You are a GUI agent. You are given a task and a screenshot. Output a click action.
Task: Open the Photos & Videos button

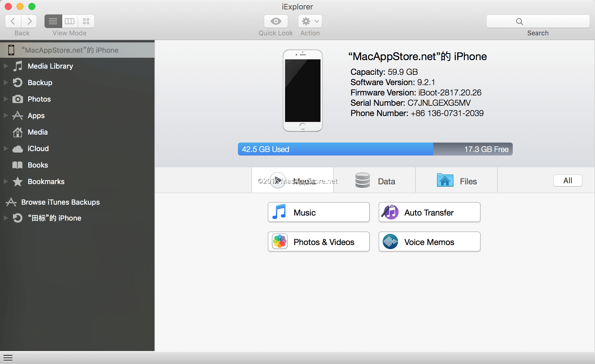[319, 241]
